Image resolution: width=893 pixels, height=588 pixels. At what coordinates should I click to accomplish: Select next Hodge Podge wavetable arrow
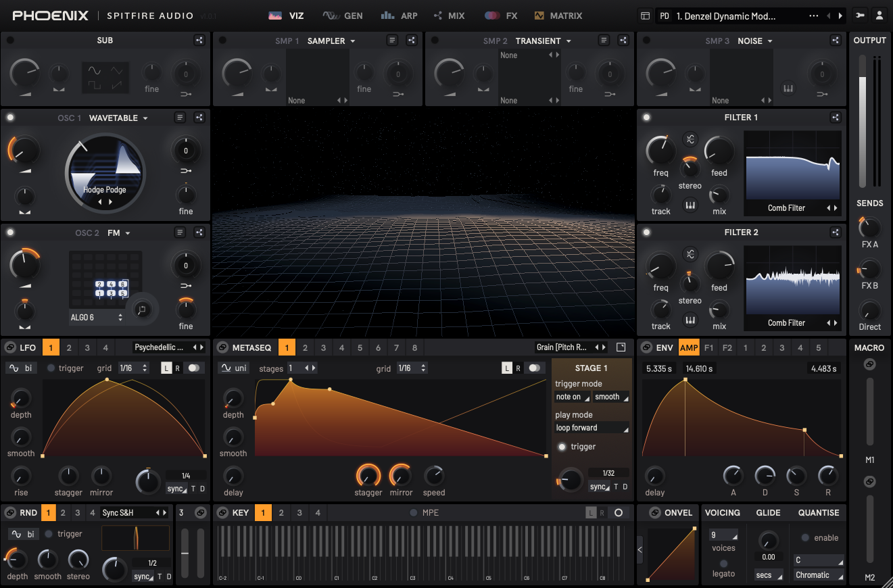111,201
